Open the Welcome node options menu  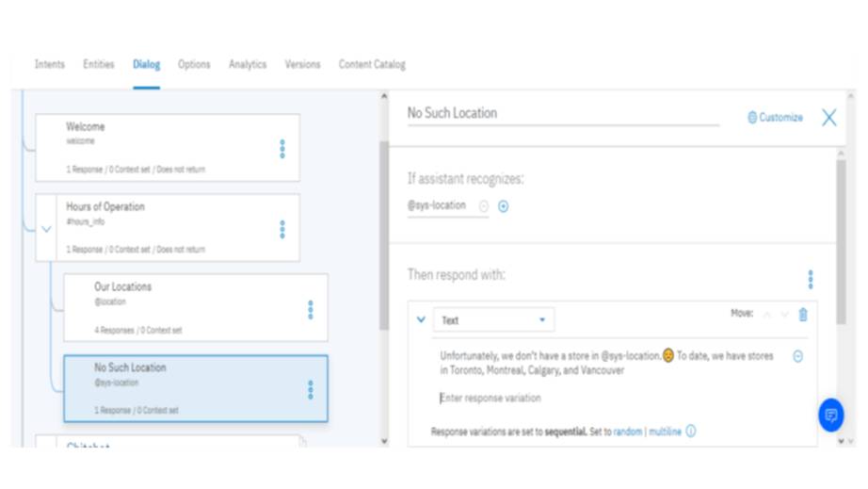click(x=282, y=149)
